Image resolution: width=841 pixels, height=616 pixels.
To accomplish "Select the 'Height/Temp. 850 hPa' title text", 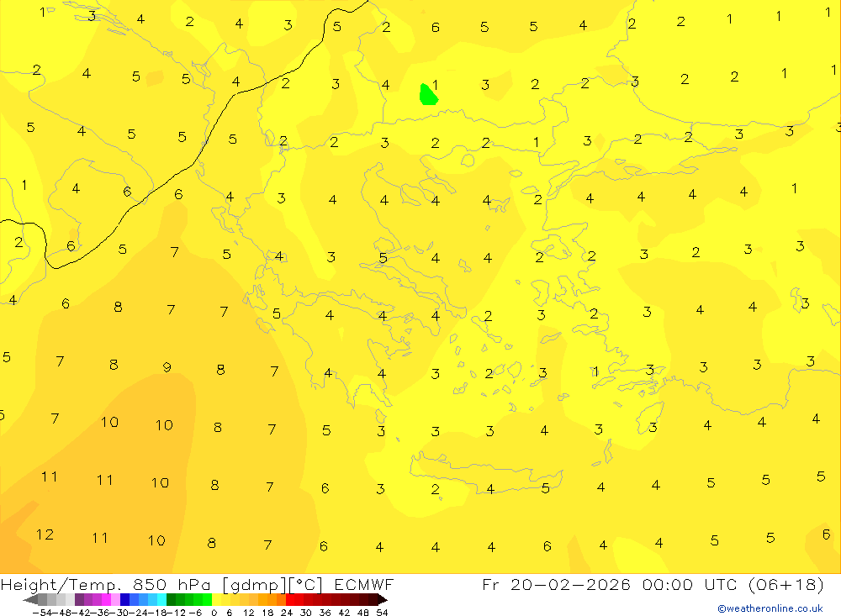I will [108, 584].
